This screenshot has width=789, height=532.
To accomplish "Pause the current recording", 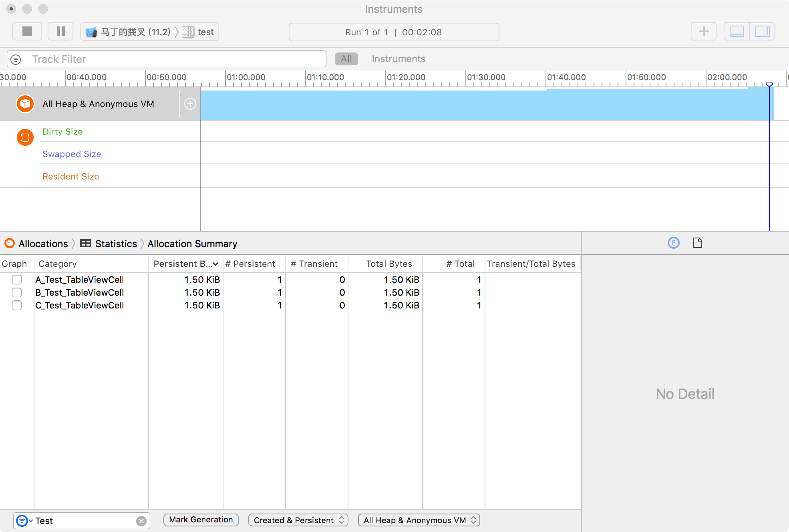I will click(60, 32).
